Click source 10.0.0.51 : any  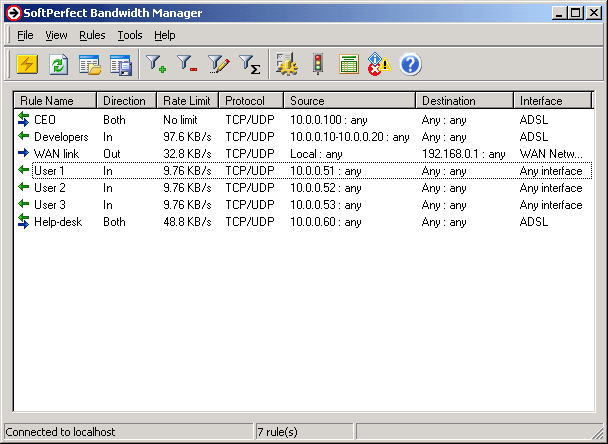pyautogui.click(x=326, y=171)
